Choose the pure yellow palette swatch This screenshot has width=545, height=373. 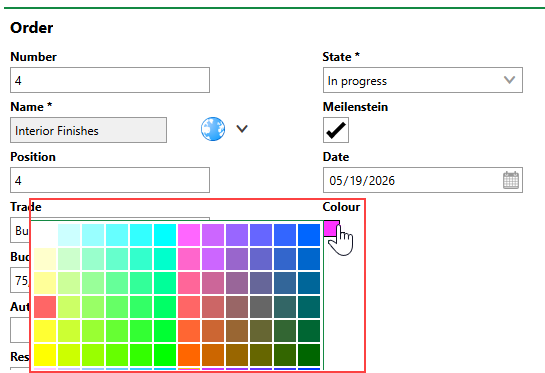[45, 355]
